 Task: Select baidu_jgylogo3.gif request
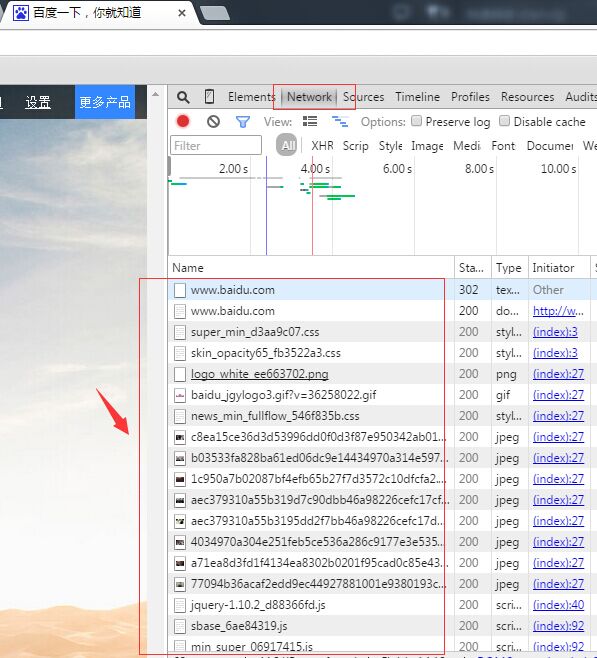pyautogui.click(x=382, y=395)
